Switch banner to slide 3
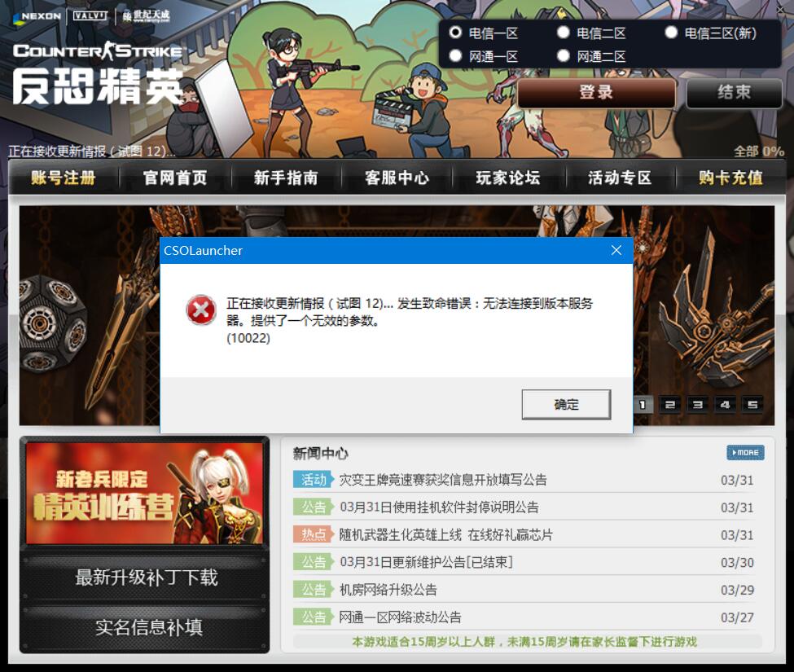 pos(697,405)
